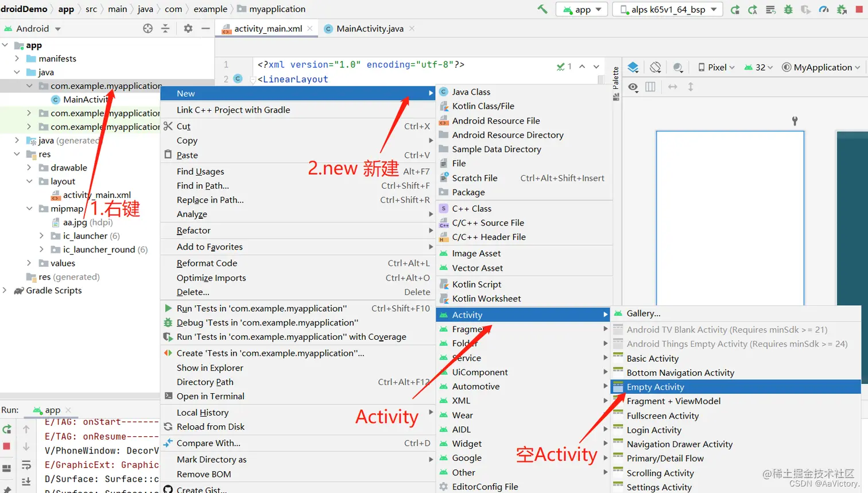Choose Run 'Tests in com.example.myapplication'

pyautogui.click(x=297, y=308)
